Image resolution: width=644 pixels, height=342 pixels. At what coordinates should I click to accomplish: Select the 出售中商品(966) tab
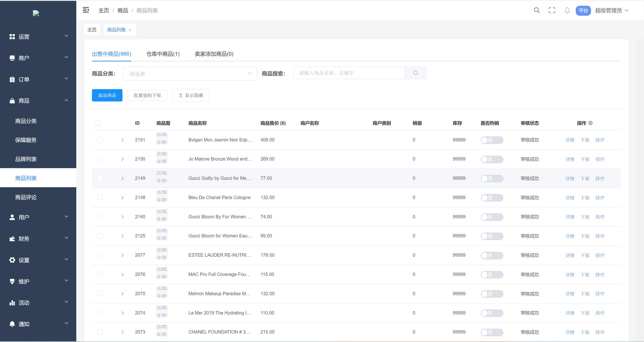click(111, 54)
